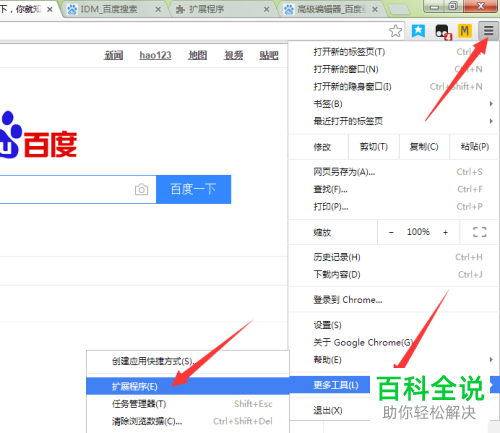
Task: Click 粘贴(P) in the edit row
Action: click(474, 147)
